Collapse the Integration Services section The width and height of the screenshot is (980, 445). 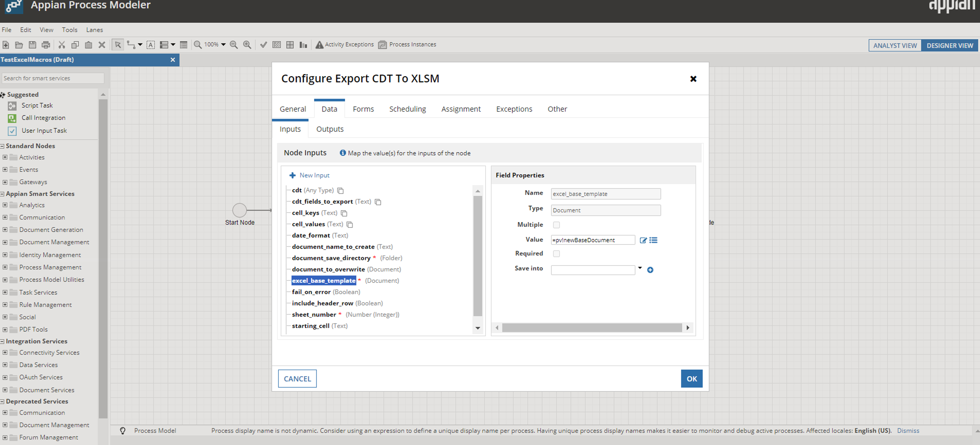(2, 341)
